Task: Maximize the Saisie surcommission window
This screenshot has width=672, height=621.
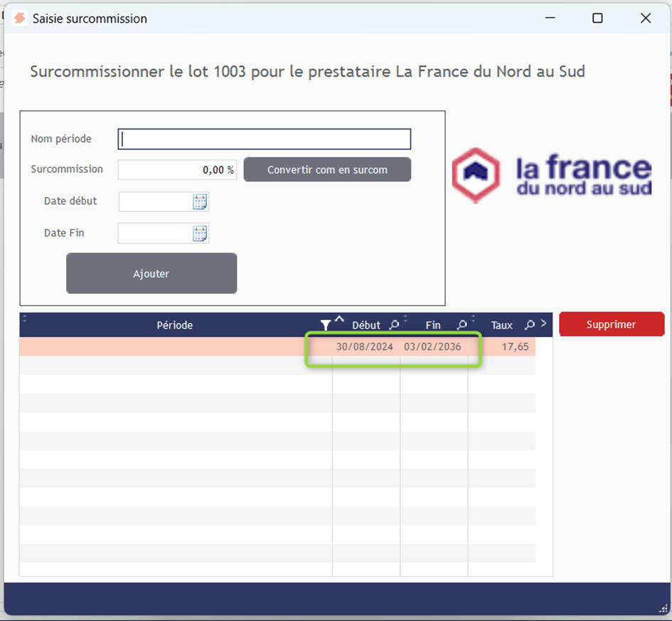Action: click(597, 18)
